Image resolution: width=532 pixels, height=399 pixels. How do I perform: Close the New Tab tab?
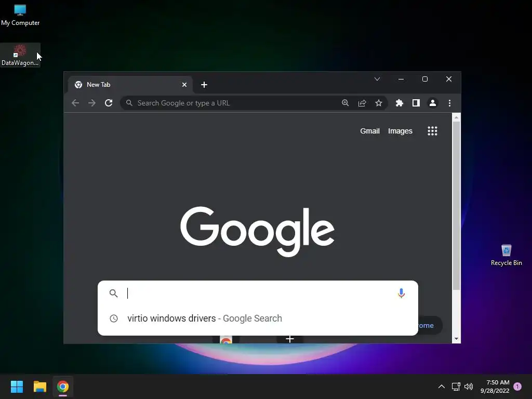tap(184, 85)
